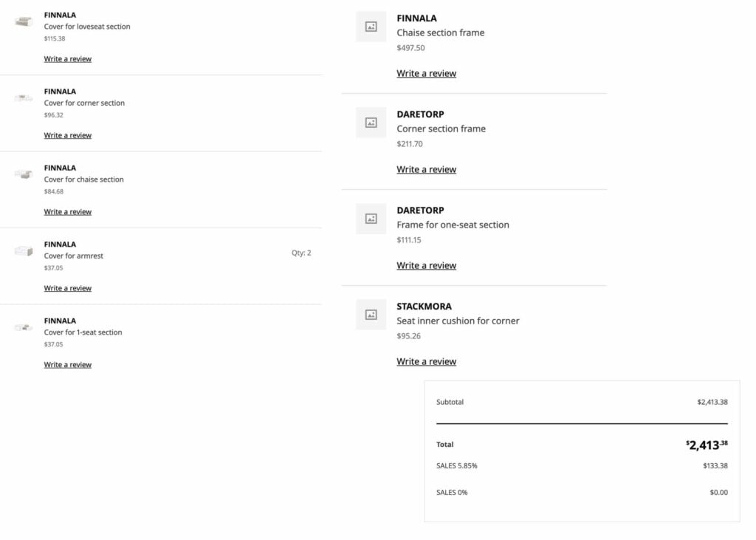This screenshot has height=540, width=756.
Task: Write a review for chaise section cover
Action: pyautogui.click(x=68, y=212)
